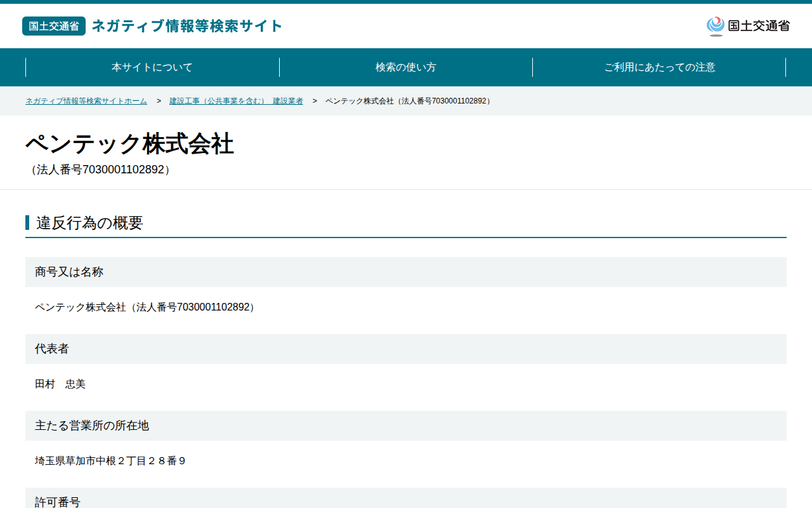Image resolution: width=812 pixels, height=508 pixels.
Task: Go to ネガティブ情報等検索サイトホーム breadcrumb link
Action: (x=86, y=101)
